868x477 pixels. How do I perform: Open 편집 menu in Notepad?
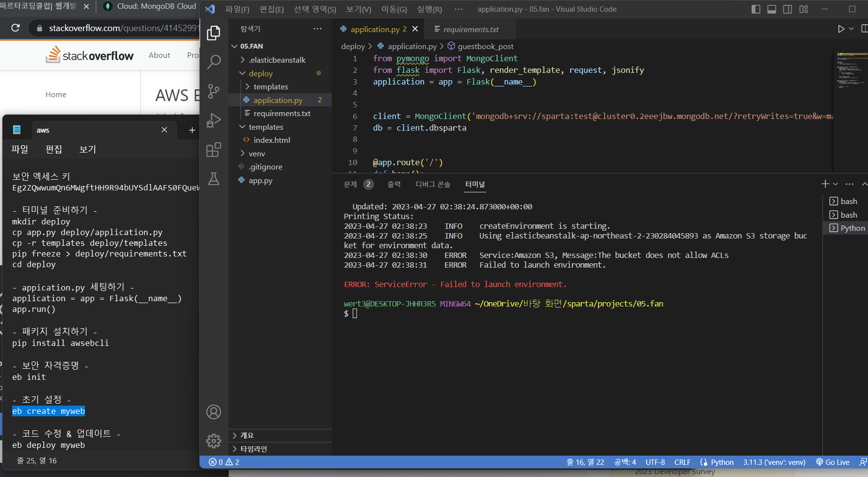53,149
